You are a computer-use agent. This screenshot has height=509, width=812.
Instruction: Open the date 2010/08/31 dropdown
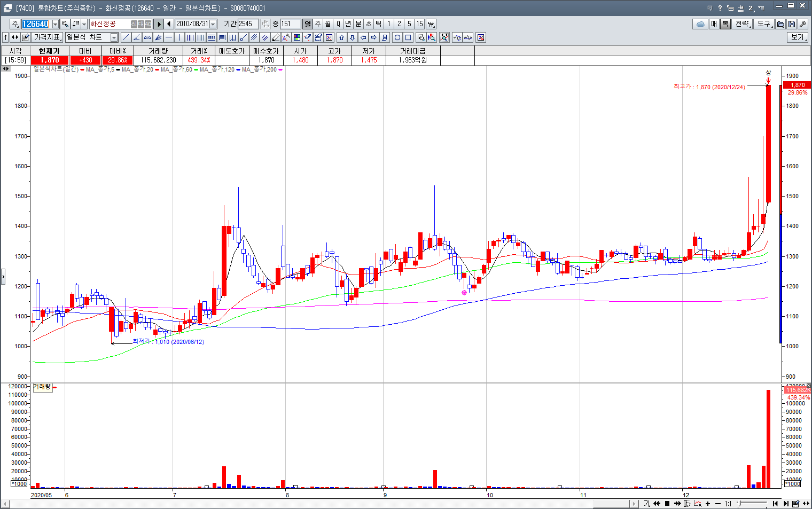pyautogui.click(x=213, y=24)
